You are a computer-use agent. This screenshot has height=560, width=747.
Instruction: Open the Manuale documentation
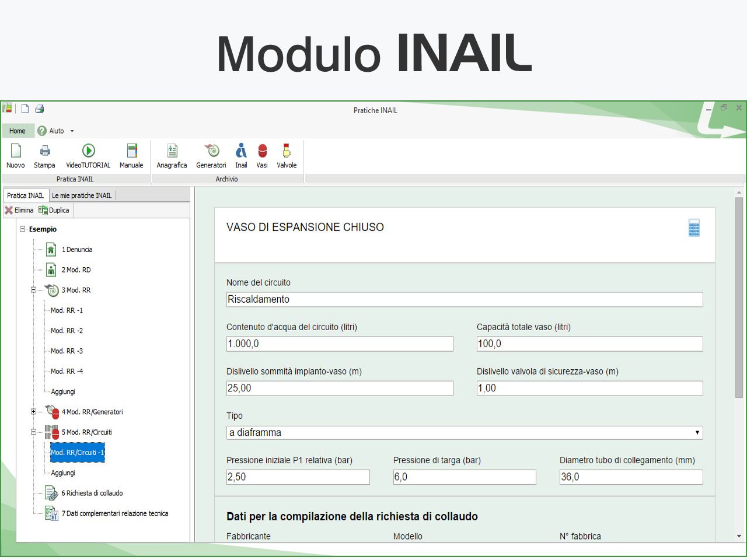131,156
